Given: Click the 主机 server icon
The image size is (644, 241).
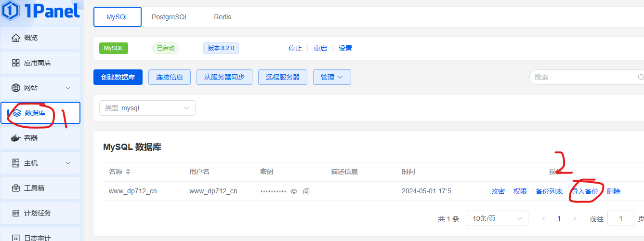Looking at the screenshot, I should point(16,163).
